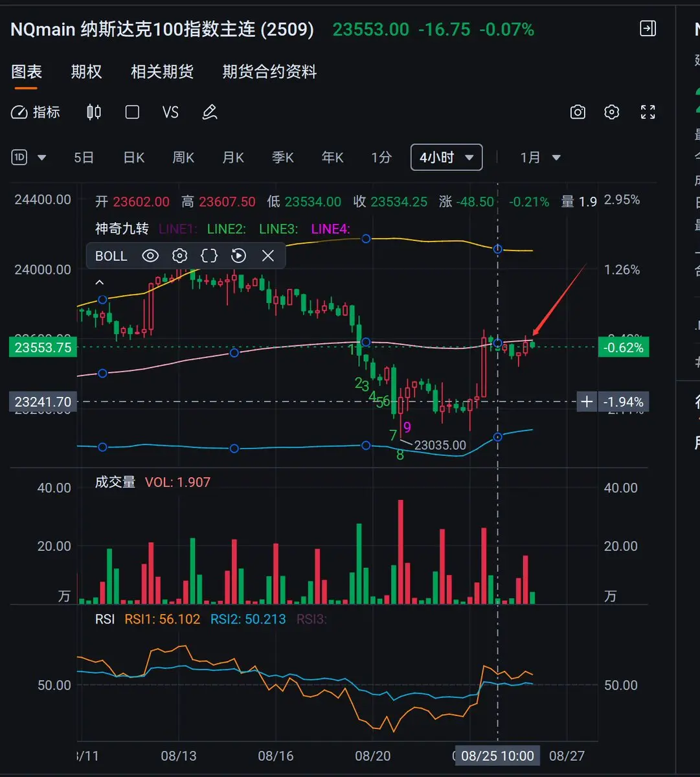The image size is (700, 777).
Task: Click the 23035.00 low price label
Action: pyautogui.click(x=440, y=445)
